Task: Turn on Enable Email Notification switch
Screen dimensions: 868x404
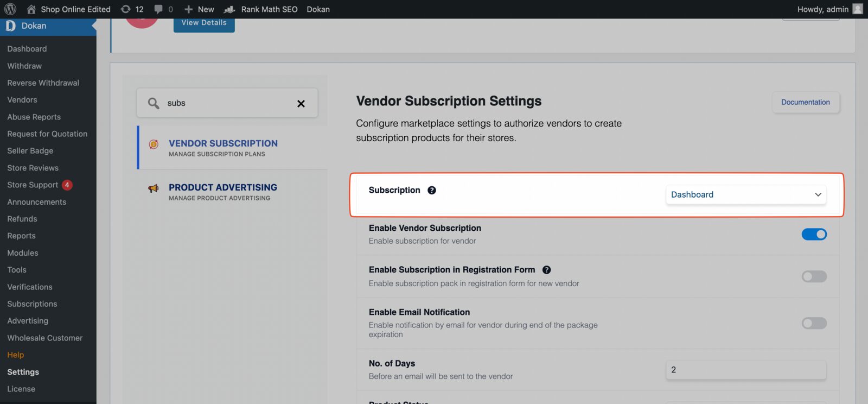Action: pyautogui.click(x=814, y=323)
